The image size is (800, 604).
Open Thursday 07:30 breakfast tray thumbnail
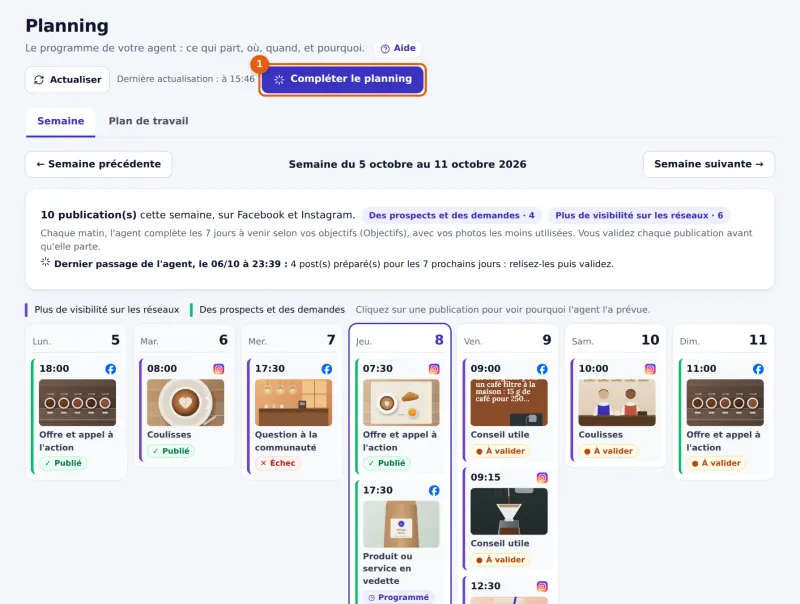tap(401, 402)
